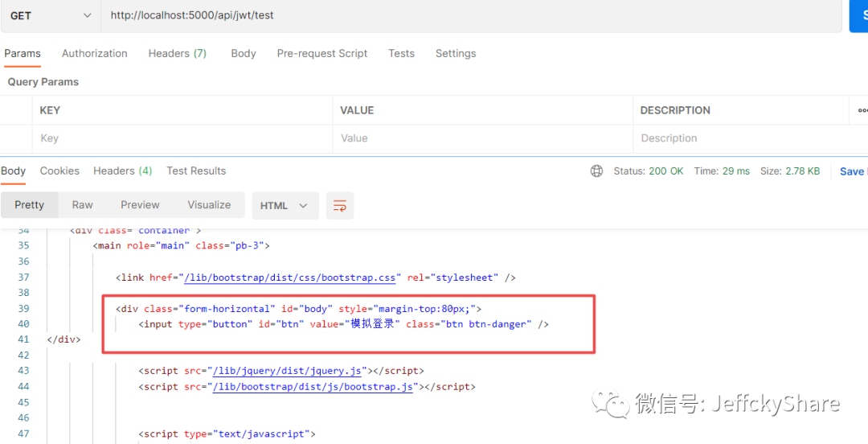868x444 pixels.
Task: Open the Authorization tab
Action: coord(95,53)
